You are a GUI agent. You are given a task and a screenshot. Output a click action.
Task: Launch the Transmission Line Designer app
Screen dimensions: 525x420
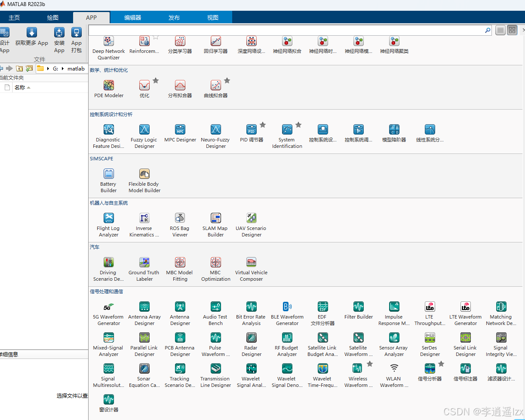(216, 375)
